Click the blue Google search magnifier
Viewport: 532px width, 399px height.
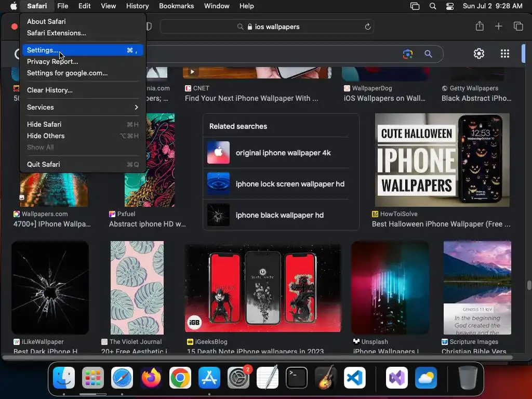(x=428, y=54)
